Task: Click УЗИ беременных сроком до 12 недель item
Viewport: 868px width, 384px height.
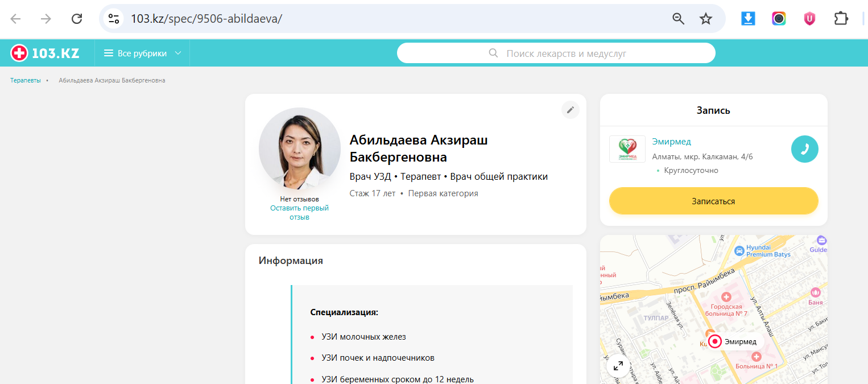Action: (398, 379)
